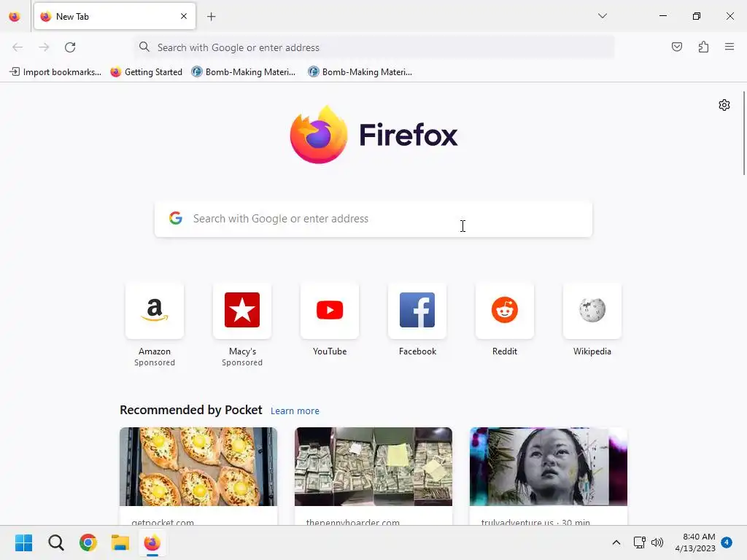Image resolution: width=747 pixels, height=560 pixels.
Task: Open the getpocket.com egg bread article
Action: 198,475
